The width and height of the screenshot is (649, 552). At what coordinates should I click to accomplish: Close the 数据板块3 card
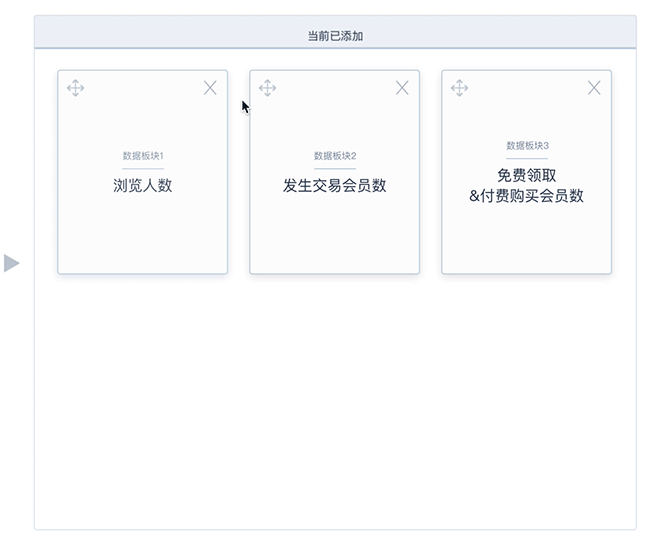point(594,88)
